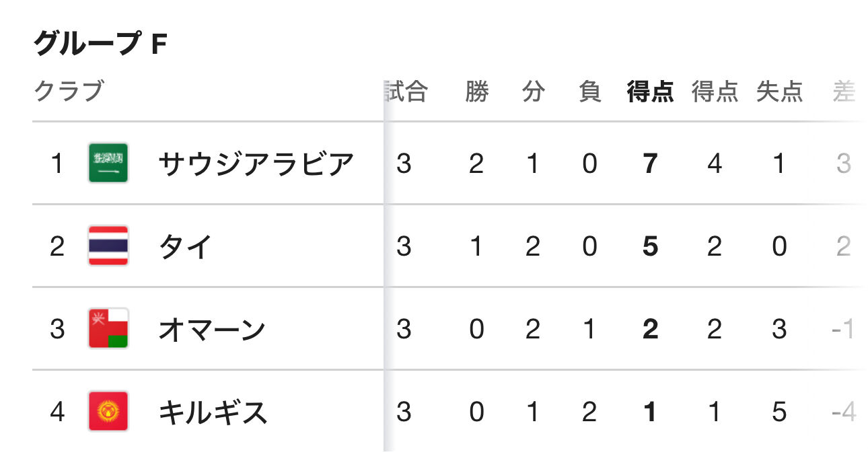Click the 試合 column header
This screenshot has width=868, height=471.
point(406,91)
